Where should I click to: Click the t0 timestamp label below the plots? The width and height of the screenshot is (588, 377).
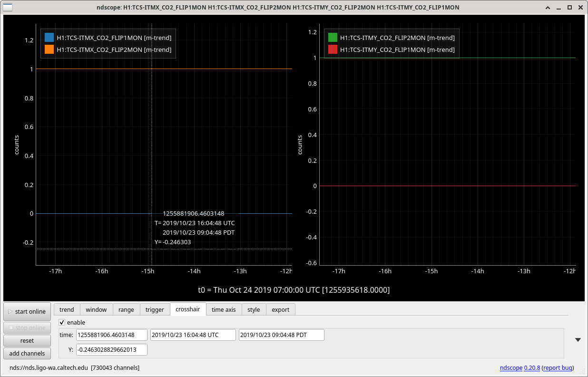294,289
